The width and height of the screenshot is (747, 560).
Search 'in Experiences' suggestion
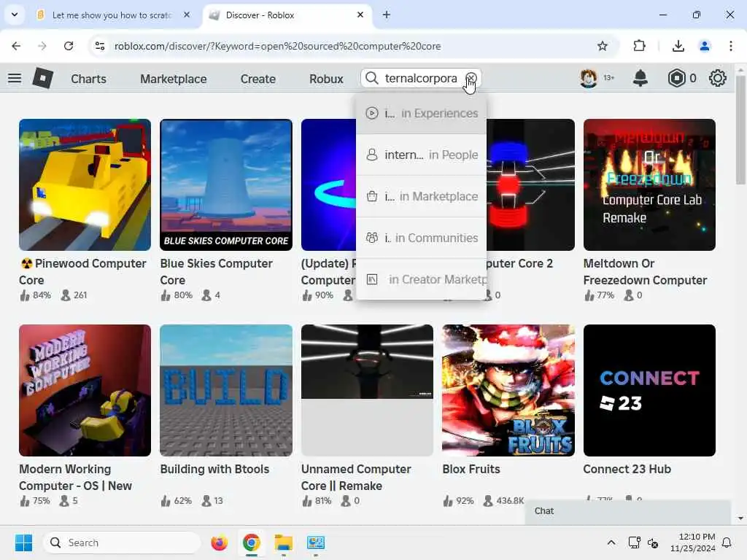point(421,113)
